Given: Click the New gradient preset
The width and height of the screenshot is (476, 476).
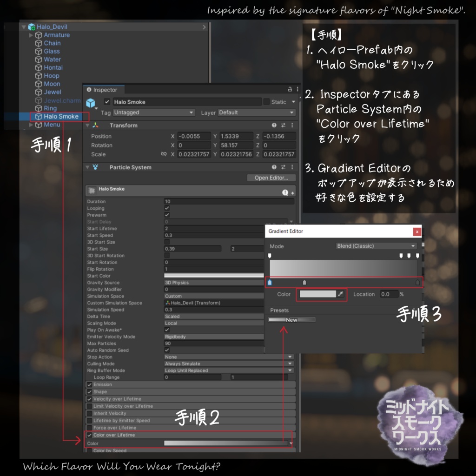Looking at the screenshot, I should click(x=291, y=320).
